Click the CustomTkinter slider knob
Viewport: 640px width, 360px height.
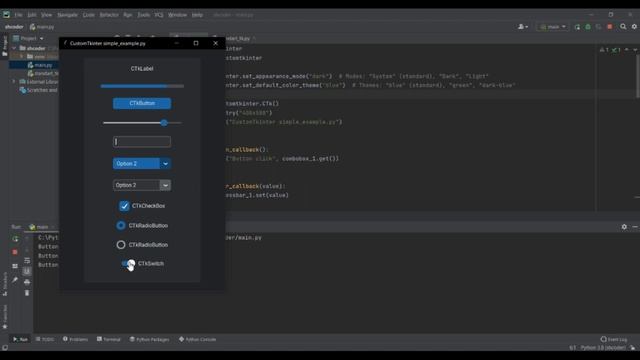pos(164,122)
